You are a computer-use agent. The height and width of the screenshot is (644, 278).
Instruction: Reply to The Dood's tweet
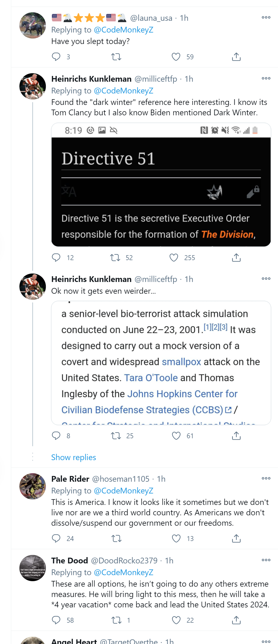pos(56,620)
